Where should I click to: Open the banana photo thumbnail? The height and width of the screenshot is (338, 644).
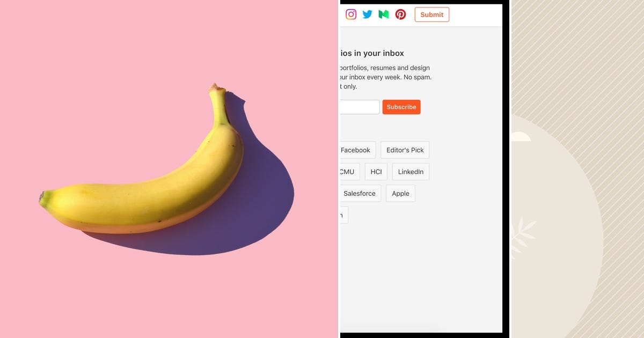169,169
